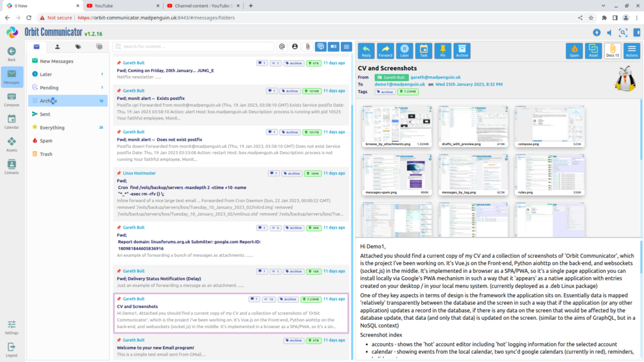Click the Forward button
Image resolution: width=644 pixels, height=362 pixels.
pyautogui.click(x=386, y=50)
